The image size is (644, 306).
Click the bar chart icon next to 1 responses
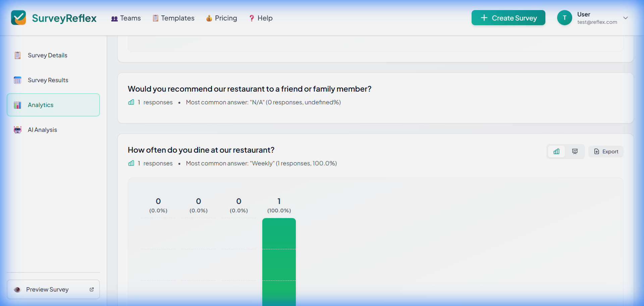(131, 163)
